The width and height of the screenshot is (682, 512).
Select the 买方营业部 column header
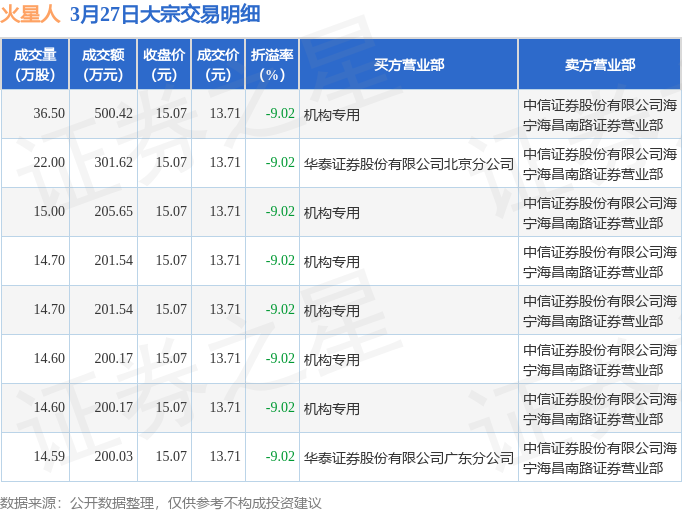click(409, 65)
